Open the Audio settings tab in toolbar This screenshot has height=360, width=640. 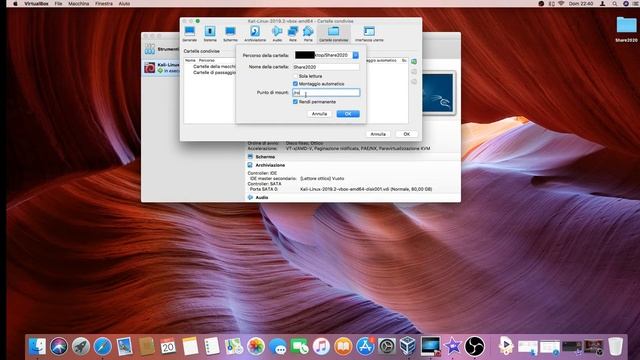277,33
